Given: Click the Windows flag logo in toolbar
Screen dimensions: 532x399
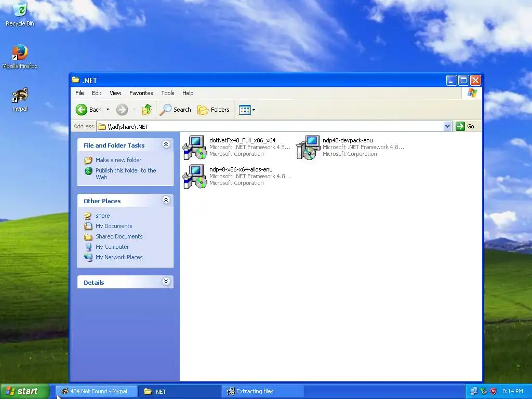Looking at the screenshot, I should (x=472, y=93).
